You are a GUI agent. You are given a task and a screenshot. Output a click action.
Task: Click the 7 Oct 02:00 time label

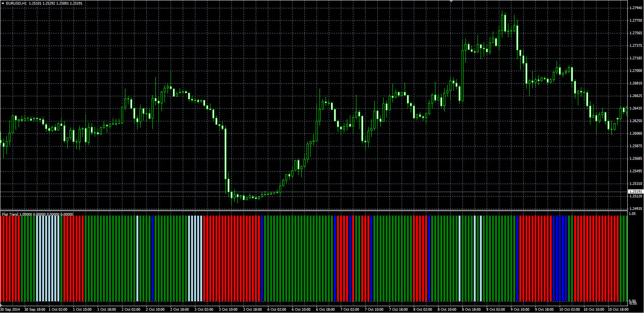(350, 310)
